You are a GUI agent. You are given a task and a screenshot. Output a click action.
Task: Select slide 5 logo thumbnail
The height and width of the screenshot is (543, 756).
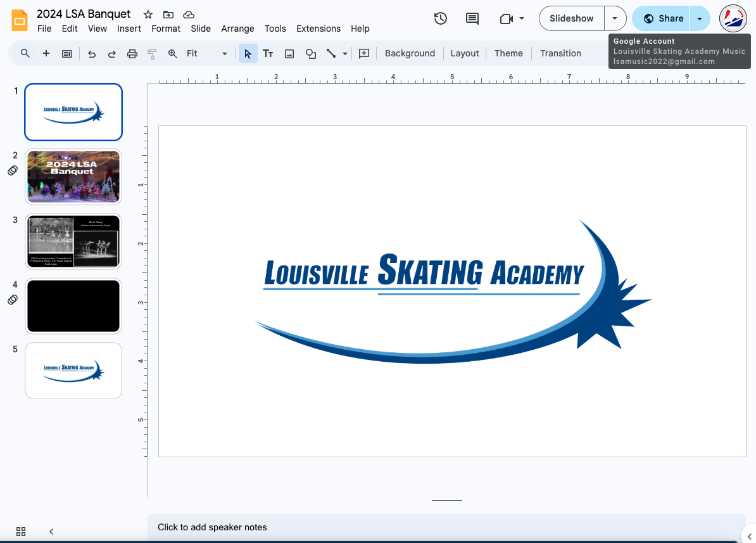point(73,371)
